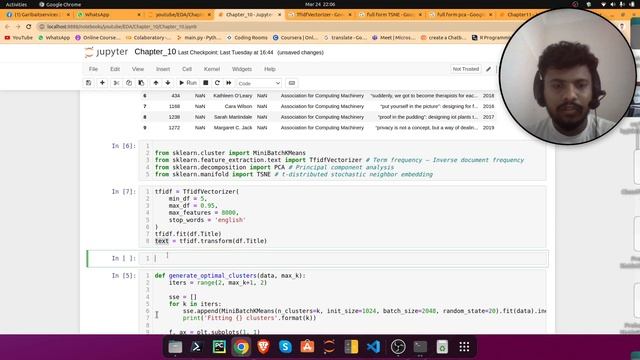Viewport: 640px width, 360px height.
Task: Open the Help menu in Jupyter
Action: 270,69
